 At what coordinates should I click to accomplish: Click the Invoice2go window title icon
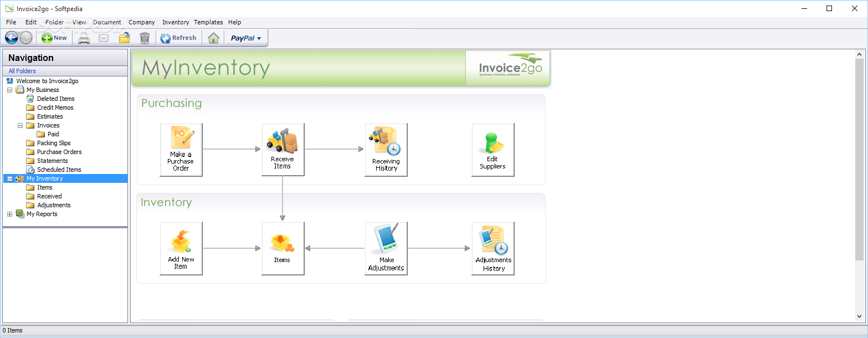point(9,8)
